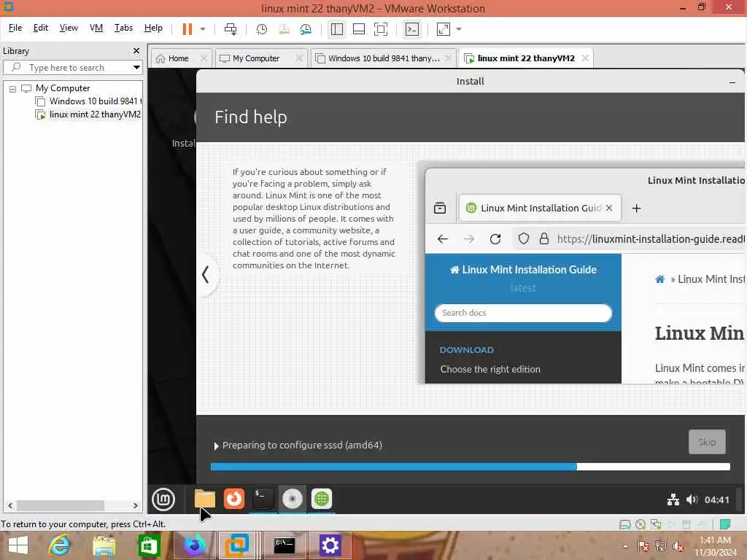Click the Action Center flag tray icon

pyautogui.click(x=643, y=546)
